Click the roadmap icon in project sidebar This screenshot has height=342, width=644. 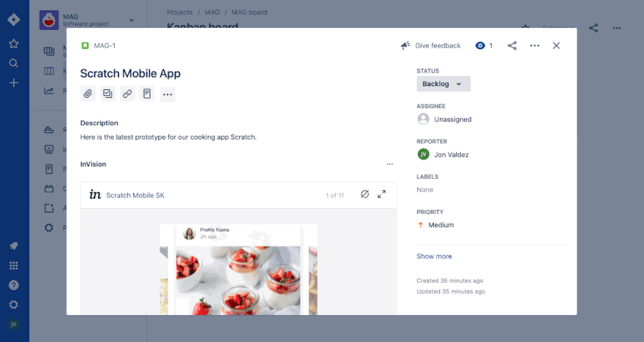[49, 51]
